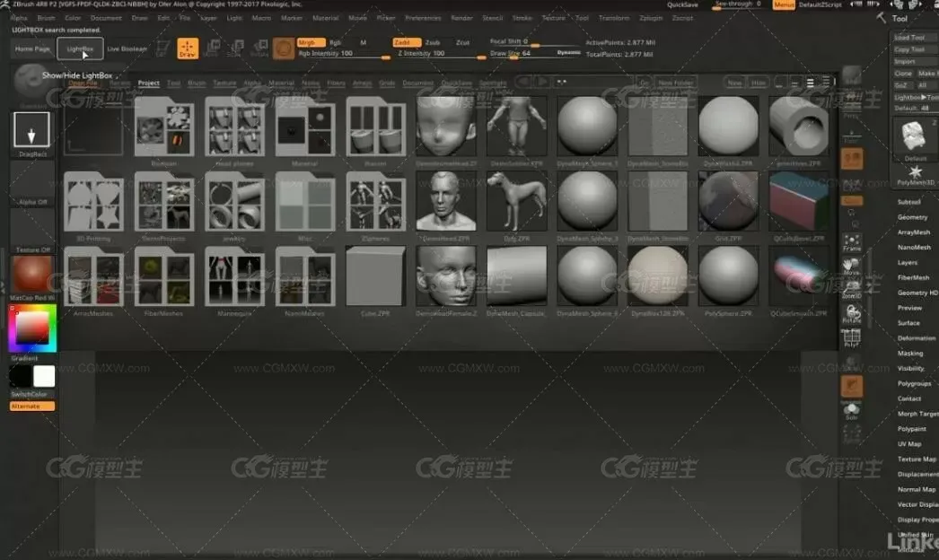Adjust the Rgb Intensity slider

coord(344,54)
